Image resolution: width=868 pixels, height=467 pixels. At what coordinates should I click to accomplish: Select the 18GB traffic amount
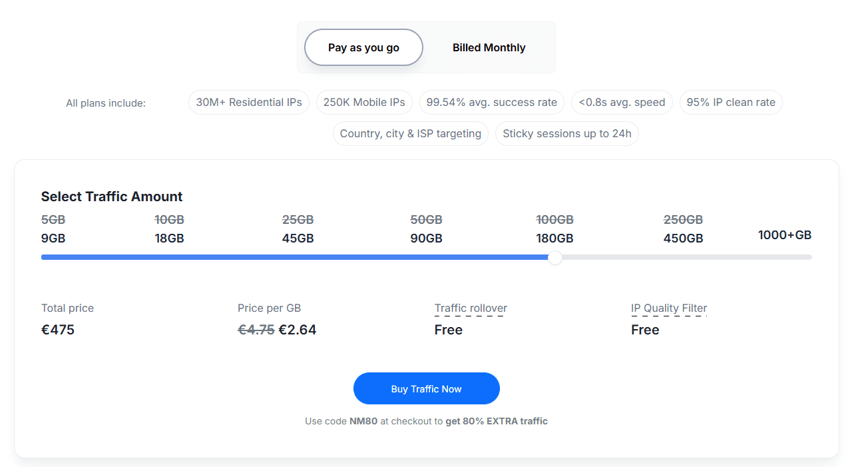(169, 237)
